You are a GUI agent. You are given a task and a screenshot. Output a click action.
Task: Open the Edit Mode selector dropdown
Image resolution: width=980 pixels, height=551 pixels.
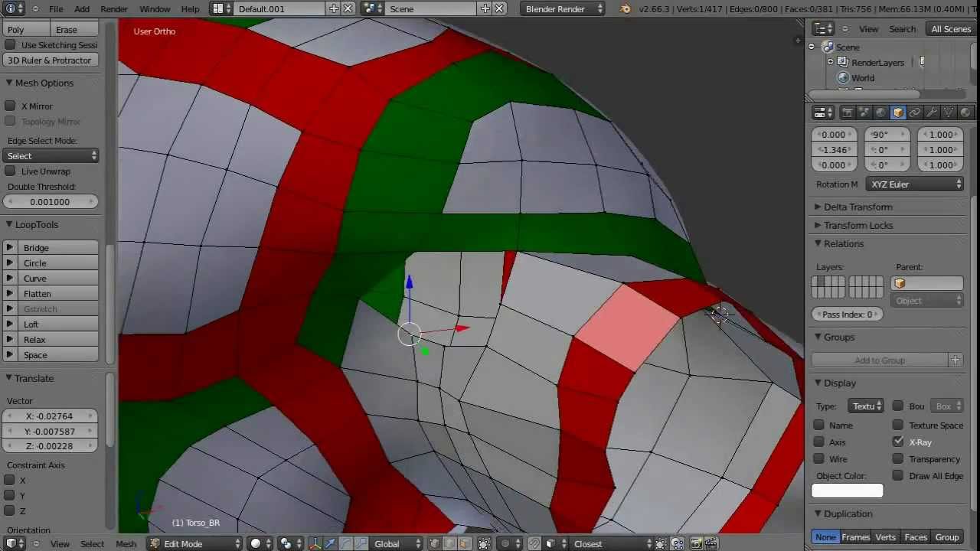point(194,543)
